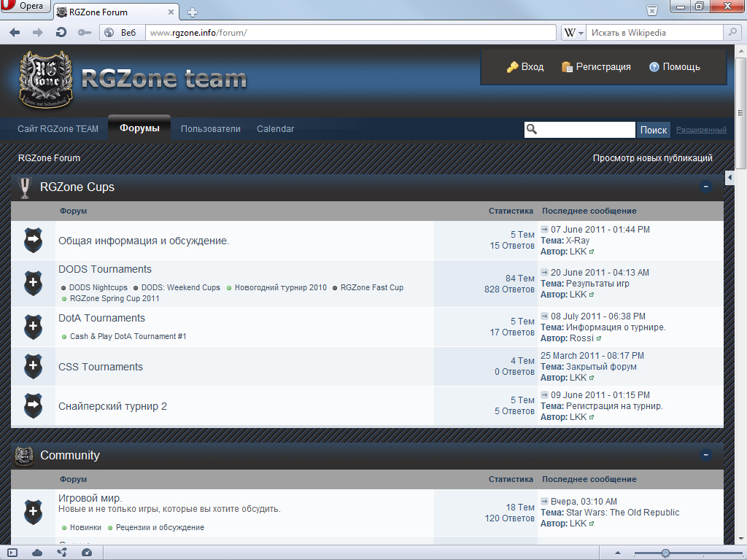Click the Веб globe badge in the address bar
Screen dimensions: 747x560
pos(122,32)
